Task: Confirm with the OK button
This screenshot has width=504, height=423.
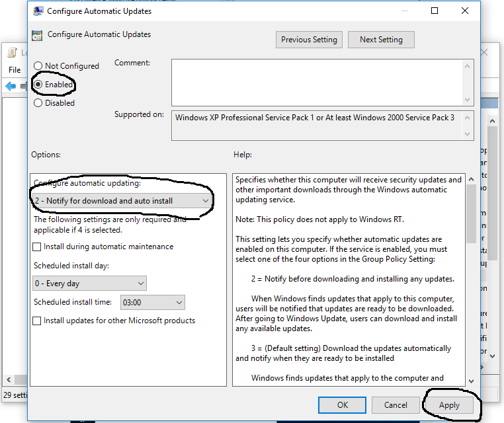Action: 342,405
